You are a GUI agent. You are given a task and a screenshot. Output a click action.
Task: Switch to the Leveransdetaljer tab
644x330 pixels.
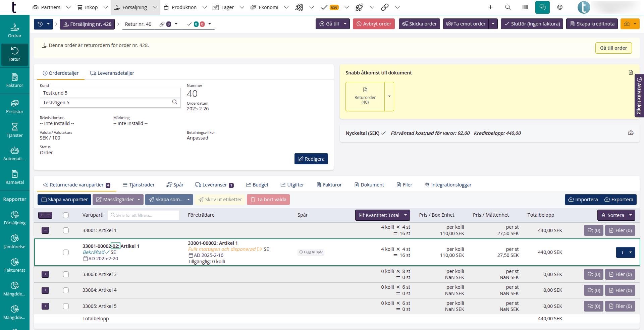click(x=112, y=73)
